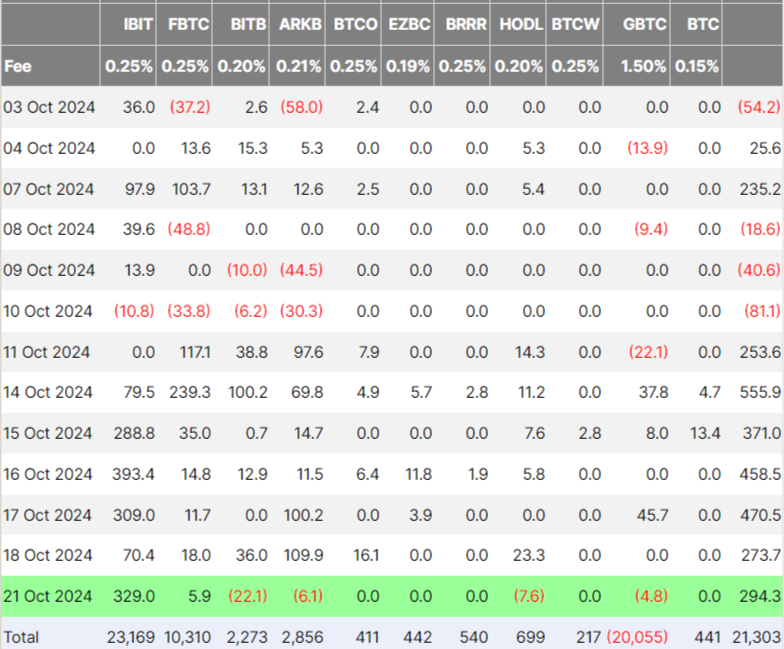
Task: Select the 14 Oct 2024 date cell
Action: [50, 392]
